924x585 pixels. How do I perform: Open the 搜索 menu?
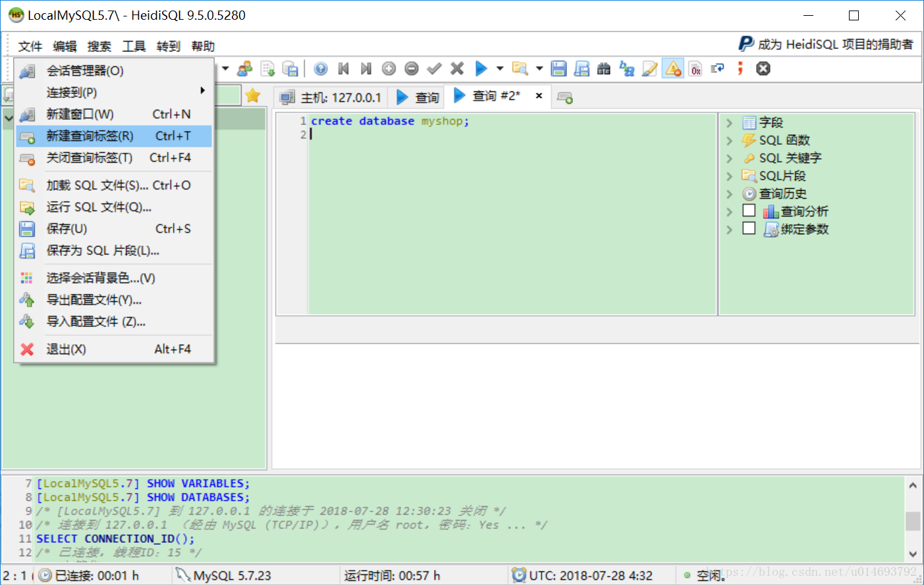(99, 46)
